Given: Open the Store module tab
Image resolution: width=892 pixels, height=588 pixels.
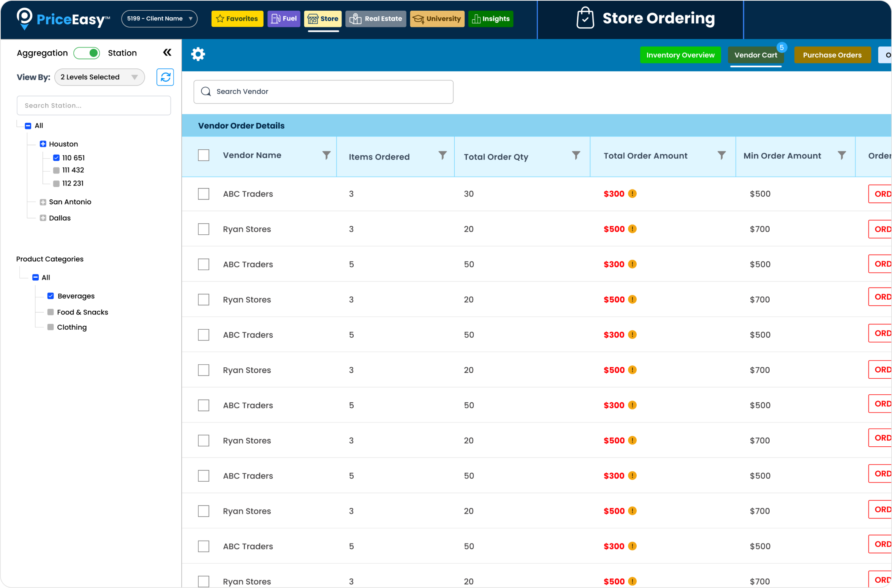Looking at the screenshot, I should coord(323,19).
